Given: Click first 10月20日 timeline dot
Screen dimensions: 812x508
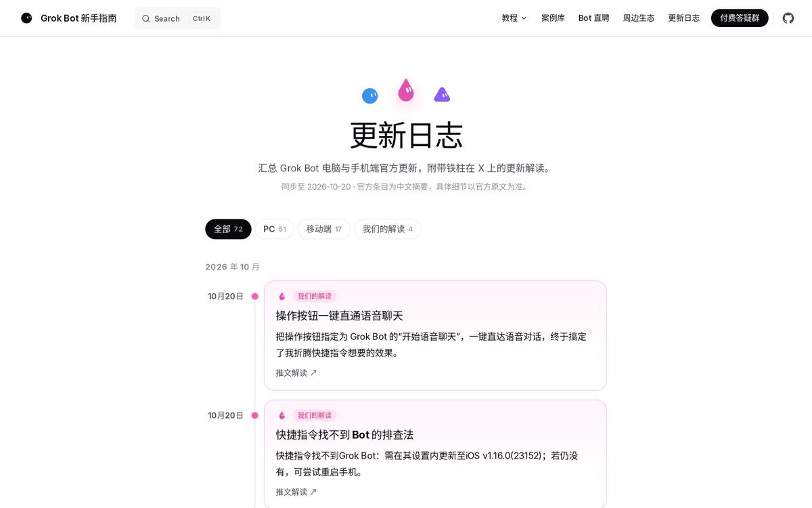Looking at the screenshot, I should 255,296.
